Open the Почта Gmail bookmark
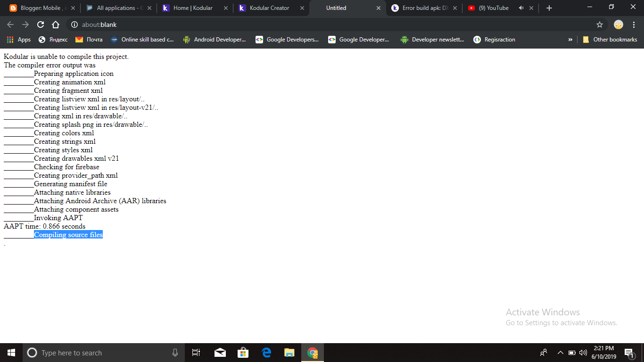The height and width of the screenshot is (362, 644). [x=89, y=40]
